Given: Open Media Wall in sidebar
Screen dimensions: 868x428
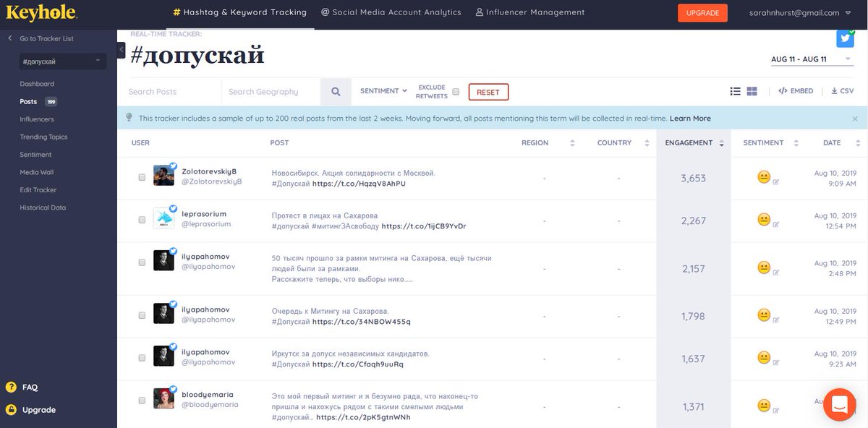Looking at the screenshot, I should pyautogui.click(x=37, y=172).
